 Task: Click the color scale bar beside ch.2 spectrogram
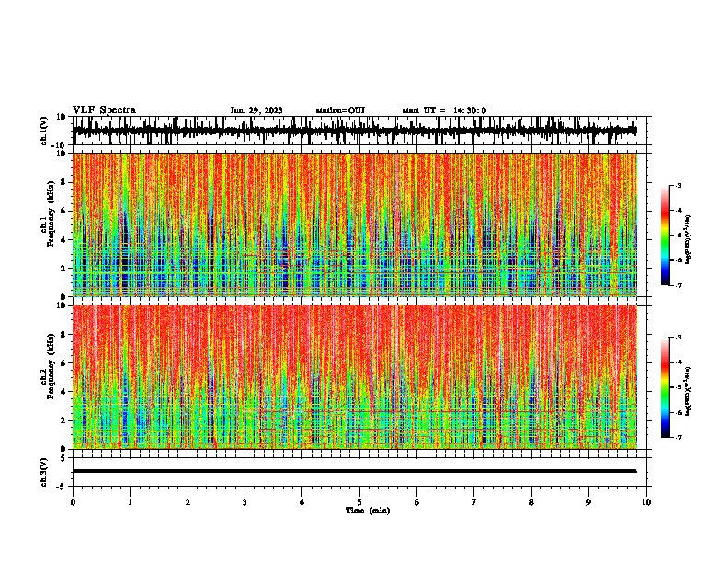point(665,387)
